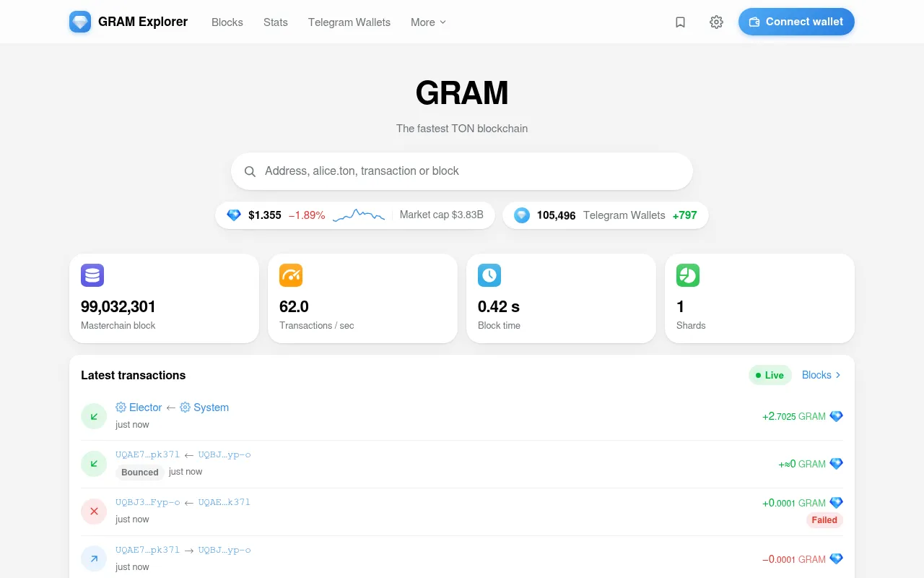Click the outgoing arrow icon on −0.0001 row
Viewport: 924px width, 578px height.
point(94,559)
